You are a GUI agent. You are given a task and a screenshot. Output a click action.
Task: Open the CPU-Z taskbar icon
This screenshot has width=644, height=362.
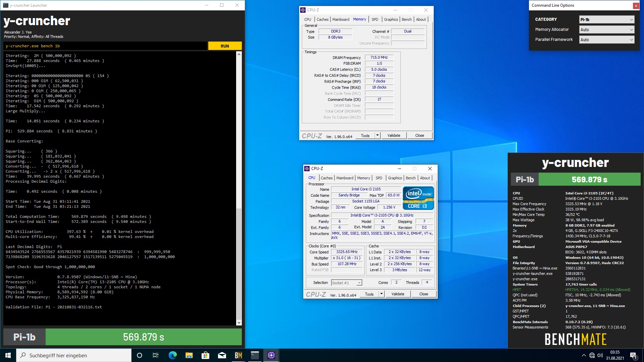point(271,355)
